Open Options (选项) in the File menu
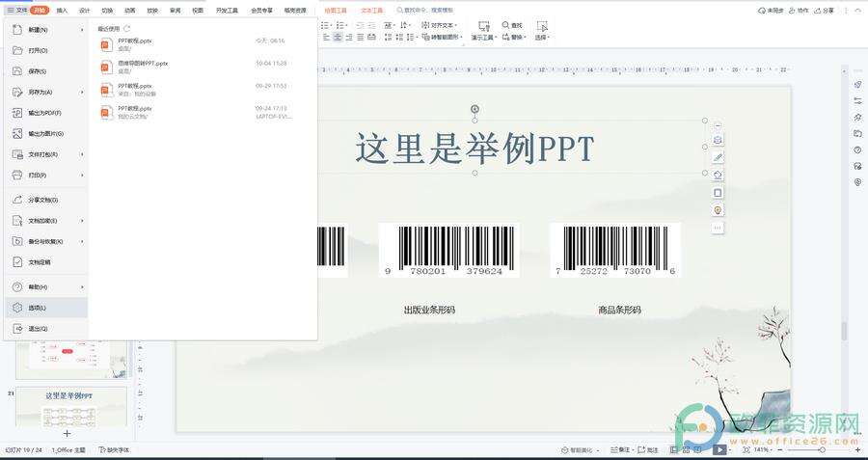The width and height of the screenshot is (868, 460). coord(45,308)
